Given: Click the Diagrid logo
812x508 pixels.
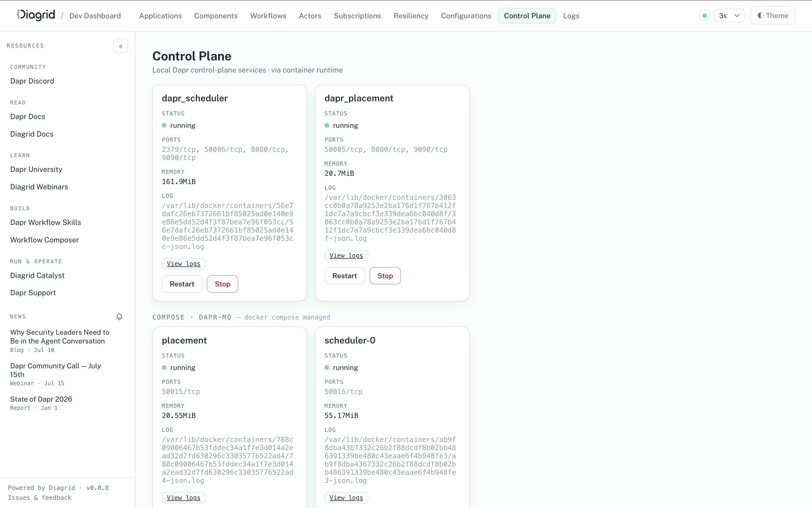Looking at the screenshot, I should pos(36,15).
